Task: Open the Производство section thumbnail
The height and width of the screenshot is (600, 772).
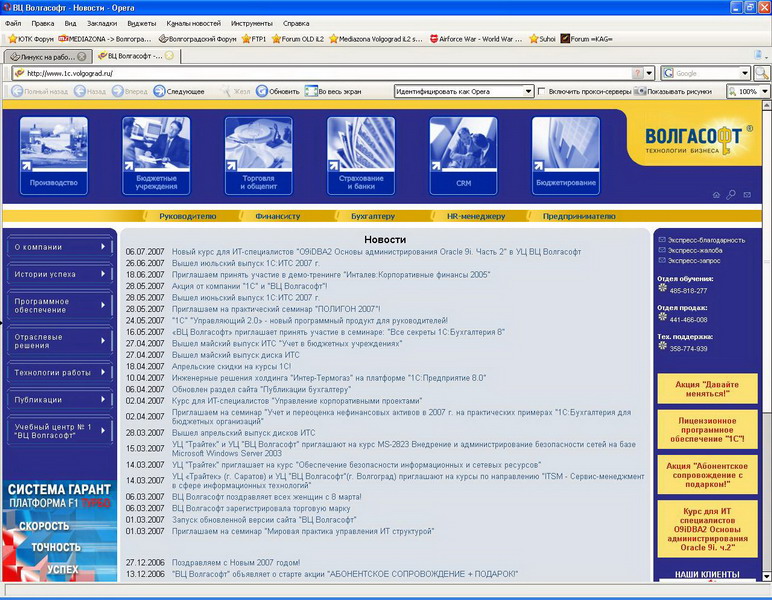Action: (54, 156)
